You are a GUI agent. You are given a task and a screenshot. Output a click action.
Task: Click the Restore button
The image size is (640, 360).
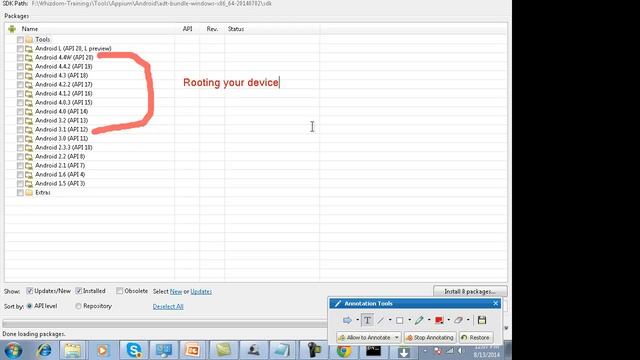pos(475,338)
